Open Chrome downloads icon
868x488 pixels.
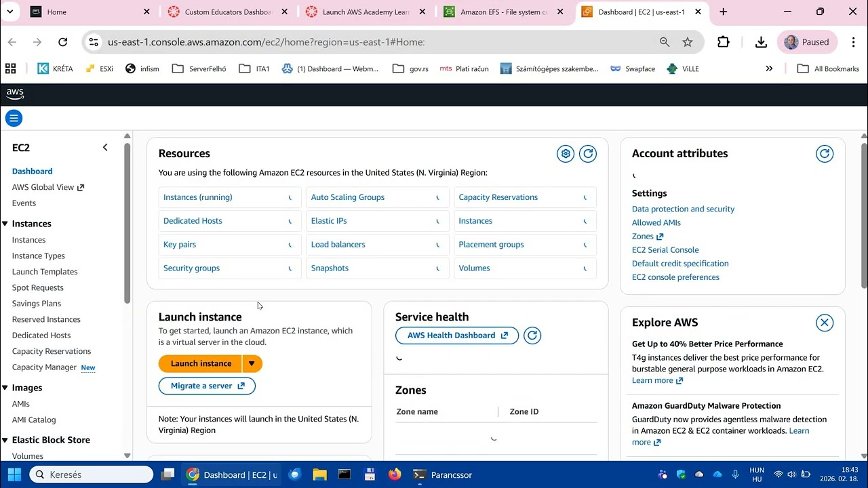[761, 42]
